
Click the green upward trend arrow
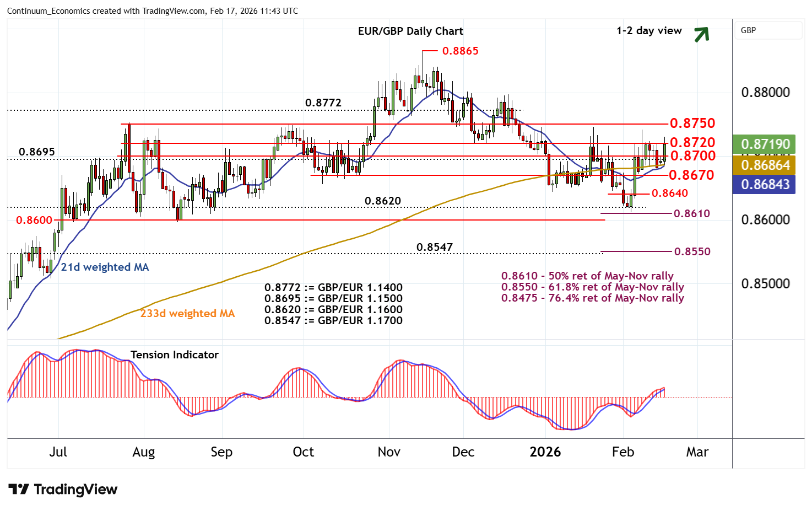[701, 34]
